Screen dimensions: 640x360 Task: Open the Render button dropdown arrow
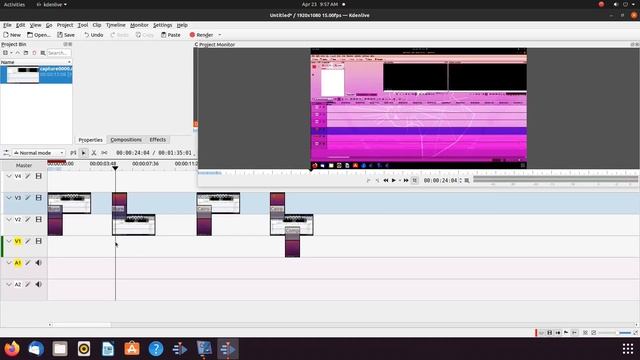220,35
